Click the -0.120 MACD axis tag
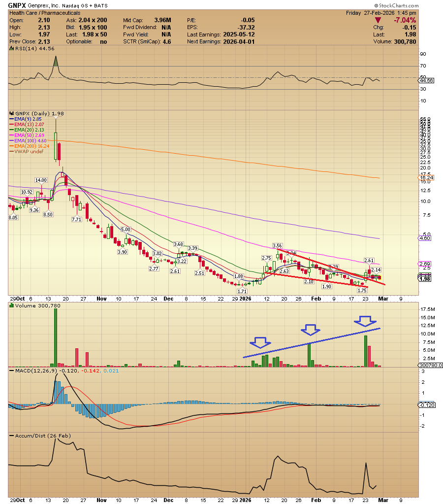The image size is (443, 504). click(x=427, y=405)
